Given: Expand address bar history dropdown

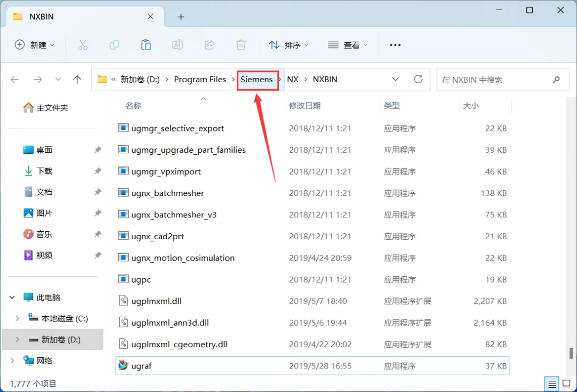Looking at the screenshot, I should [395, 79].
